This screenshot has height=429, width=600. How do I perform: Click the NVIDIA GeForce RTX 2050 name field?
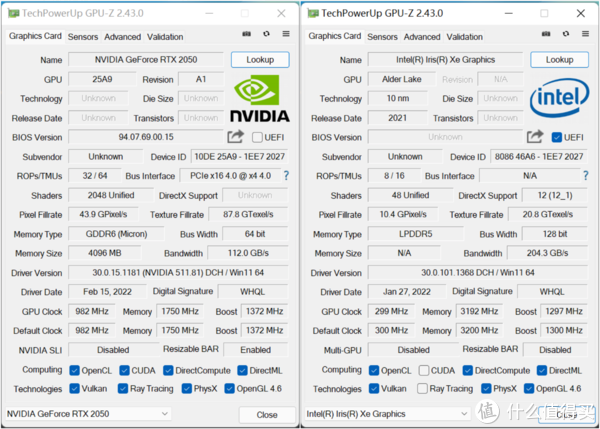146,60
